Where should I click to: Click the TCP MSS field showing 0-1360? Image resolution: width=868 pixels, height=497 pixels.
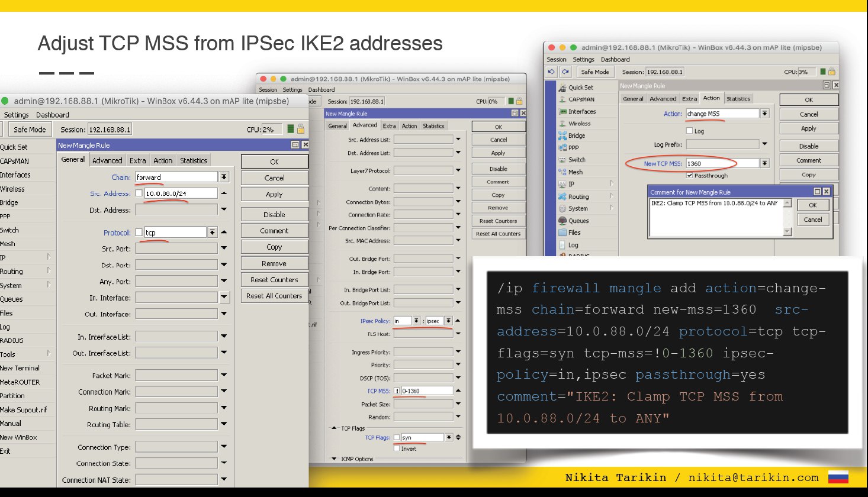pyautogui.click(x=427, y=390)
